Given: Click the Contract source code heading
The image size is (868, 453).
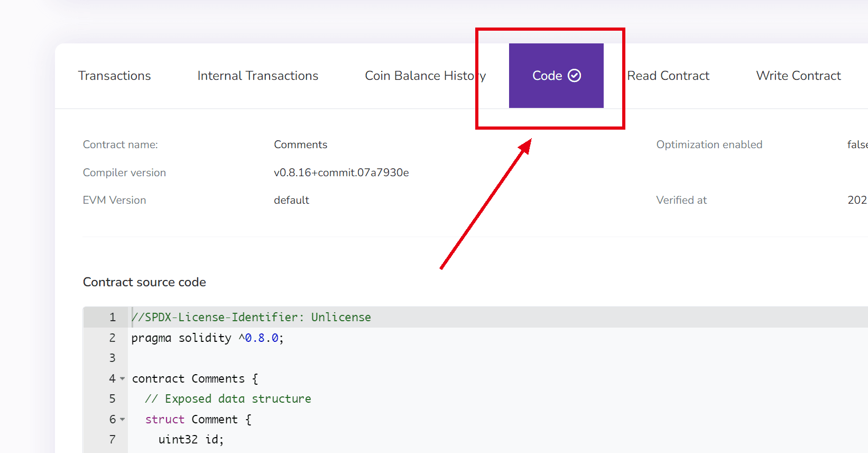Looking at the screenshot, I should coord(144,282).
